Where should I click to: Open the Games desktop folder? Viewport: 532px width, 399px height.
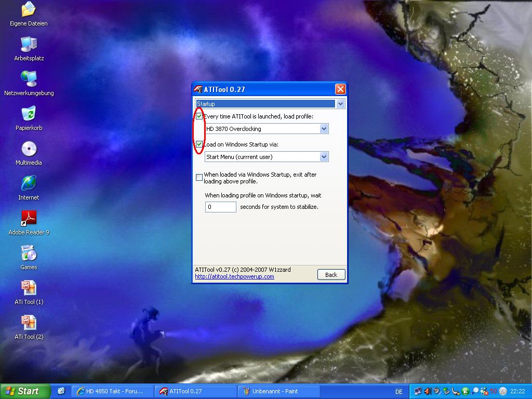pos(29,258)
